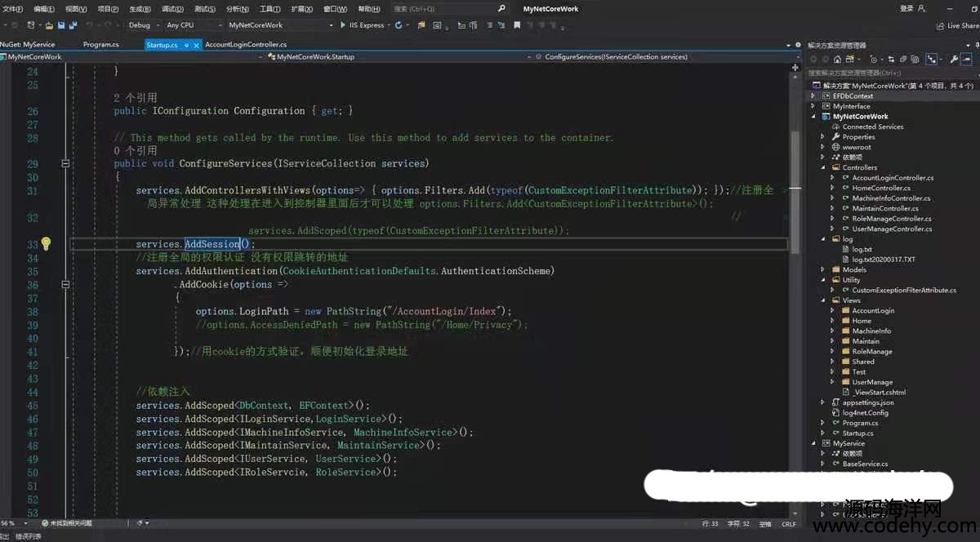
Task: Close the Startup.cs tab with its X
Action: click(197, 45)
